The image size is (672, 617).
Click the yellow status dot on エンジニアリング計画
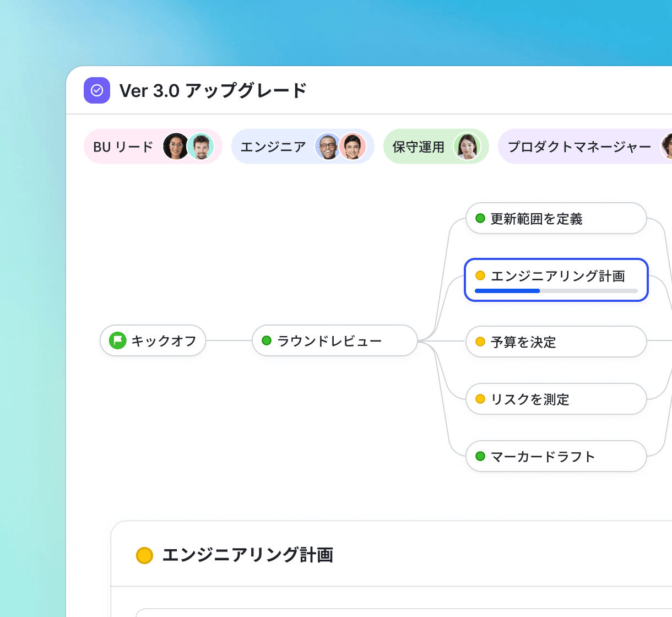click(x=480, y=274)
